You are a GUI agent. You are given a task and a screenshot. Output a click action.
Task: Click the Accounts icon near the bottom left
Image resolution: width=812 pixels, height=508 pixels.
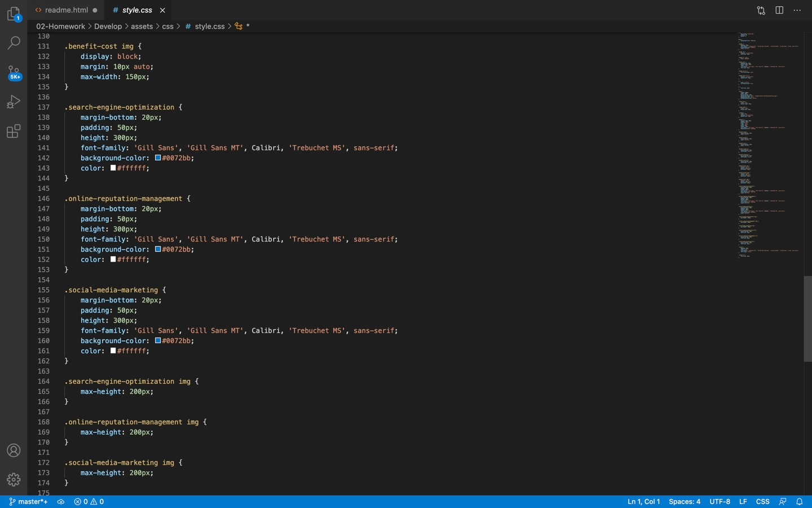coord(14,450)
